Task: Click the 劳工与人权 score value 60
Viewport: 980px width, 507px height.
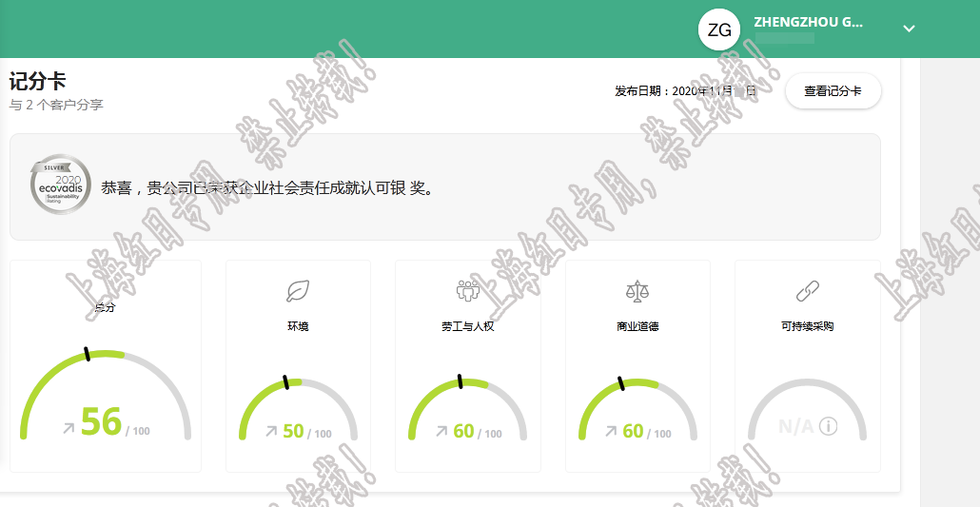Action: 463,431
